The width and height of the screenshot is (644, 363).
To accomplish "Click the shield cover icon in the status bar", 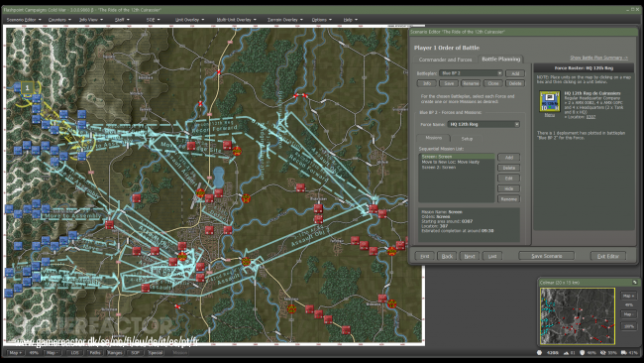I will click(x=582, y=352).
